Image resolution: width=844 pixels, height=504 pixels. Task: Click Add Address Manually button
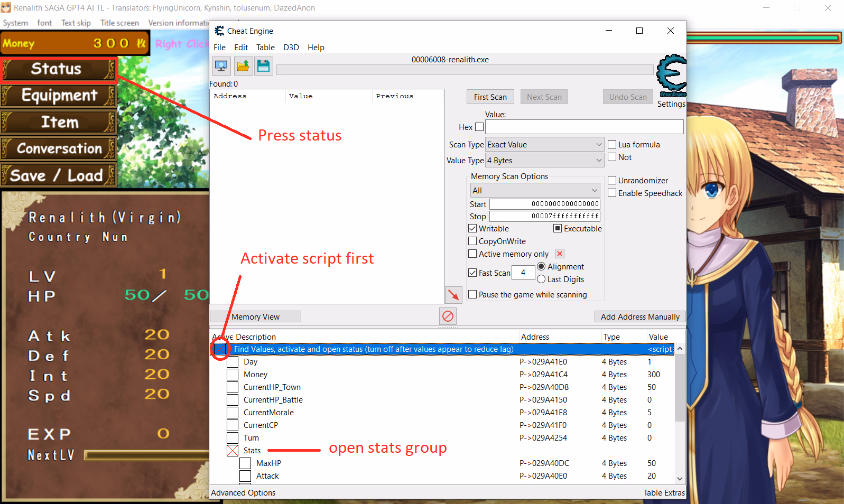pos(639,317)
